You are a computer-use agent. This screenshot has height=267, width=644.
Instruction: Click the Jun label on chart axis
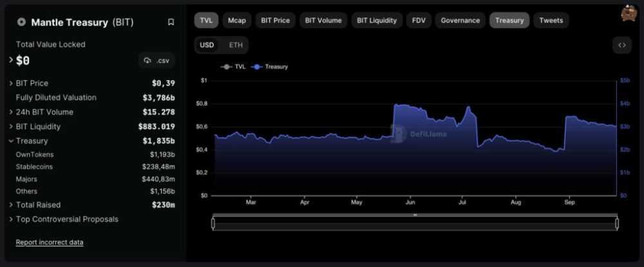410,202
